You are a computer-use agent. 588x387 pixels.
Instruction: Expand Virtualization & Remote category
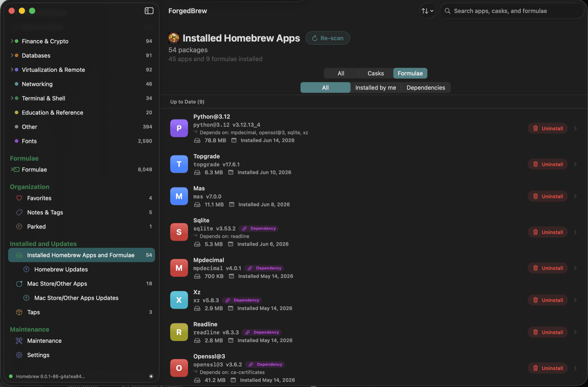coord(12,70)
